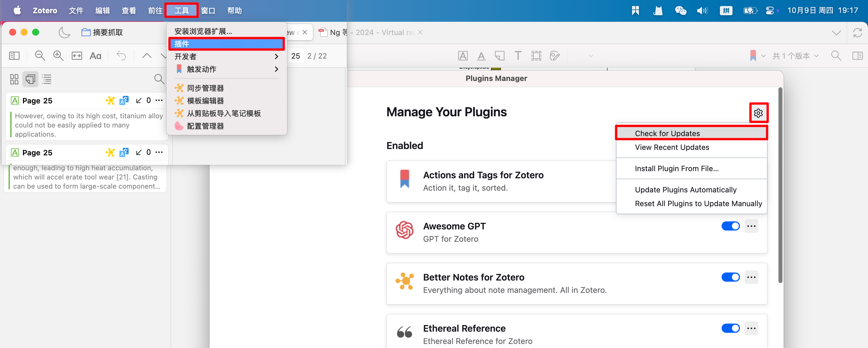Open the tab list chevron dropdown
The height and width of the screenshot is (348, 868).
(x=836, y=33)
